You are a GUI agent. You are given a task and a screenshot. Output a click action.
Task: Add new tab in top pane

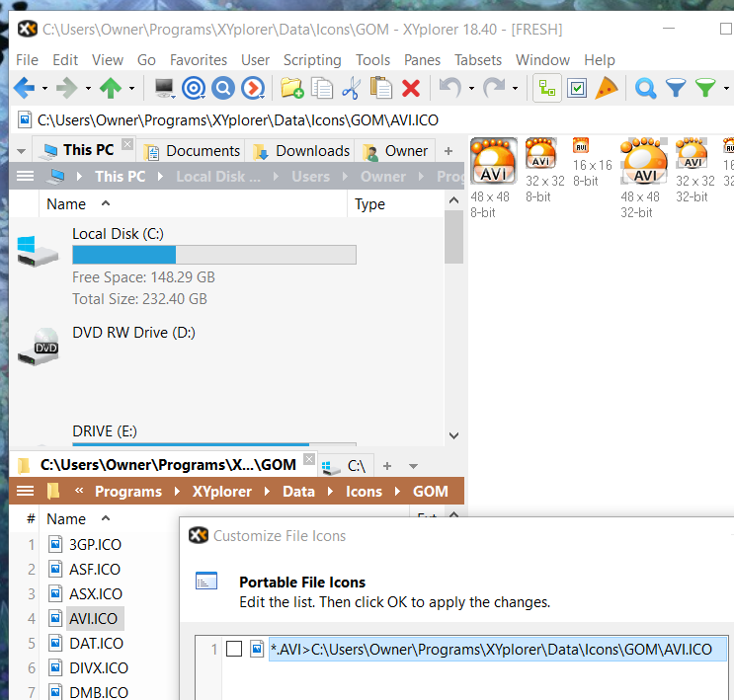(x=449, y=151)
